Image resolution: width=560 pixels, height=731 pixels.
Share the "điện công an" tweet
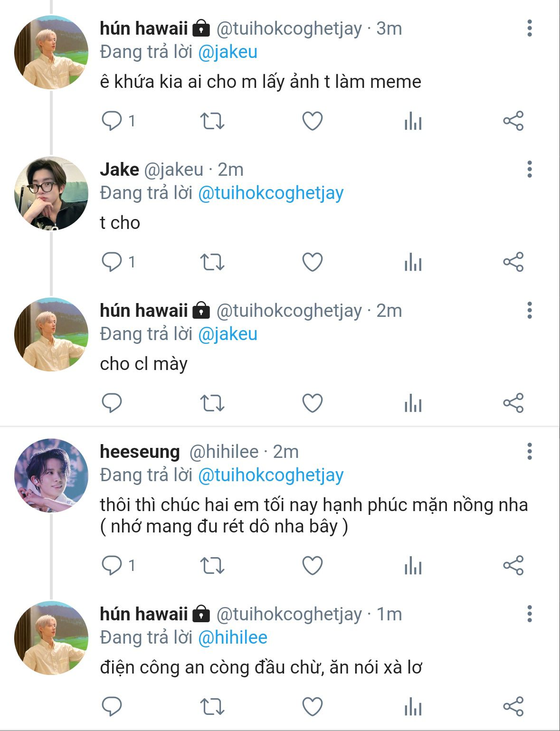pos(513,707)
